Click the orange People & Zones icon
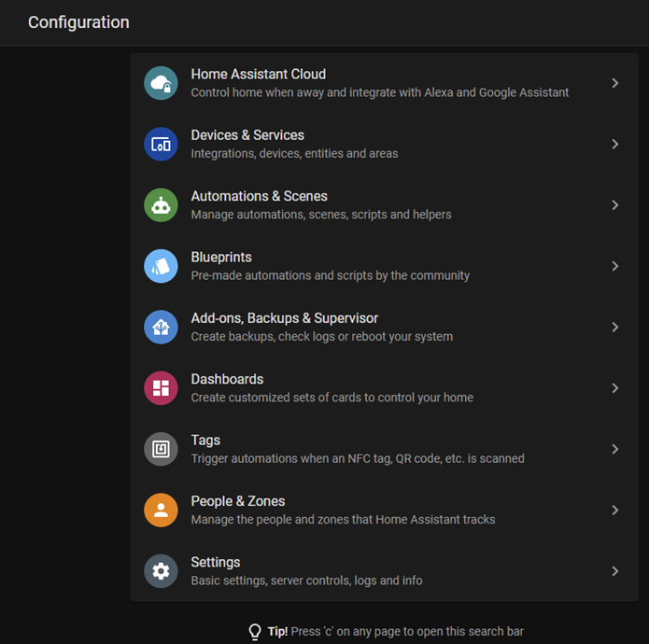The height and width of the screenshot is (644, 649). point(161,510)
